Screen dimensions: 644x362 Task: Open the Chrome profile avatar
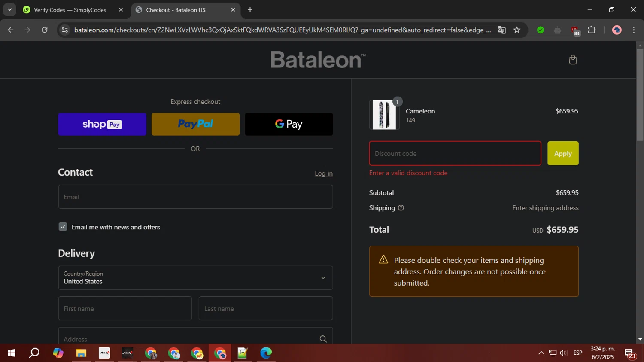617,30
